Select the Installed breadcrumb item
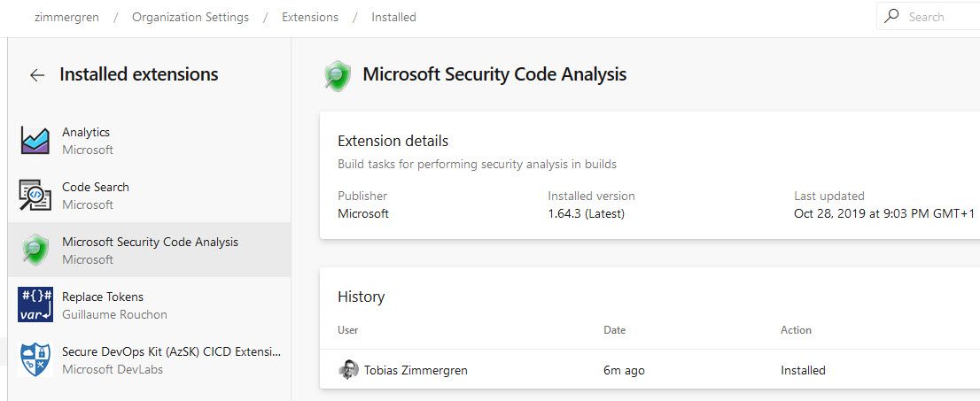The width and height of the screenshot is (980, 401). point(393,17)
